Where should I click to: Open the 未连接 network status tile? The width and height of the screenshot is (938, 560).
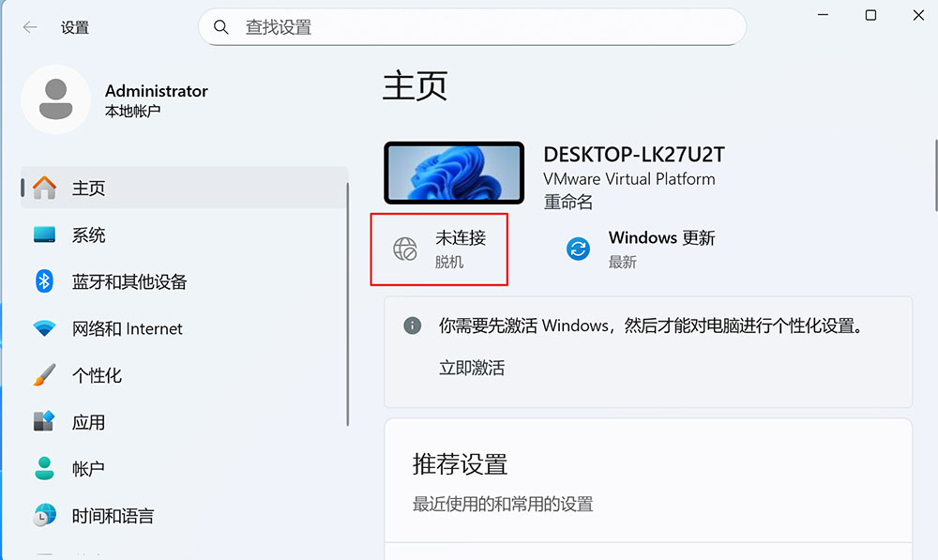(439, 249)
